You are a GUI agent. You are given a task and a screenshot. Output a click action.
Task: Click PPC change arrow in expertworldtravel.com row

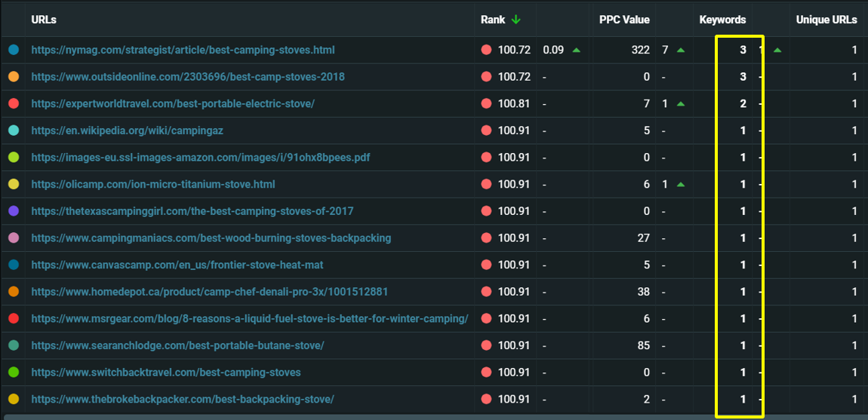point(680,103)
